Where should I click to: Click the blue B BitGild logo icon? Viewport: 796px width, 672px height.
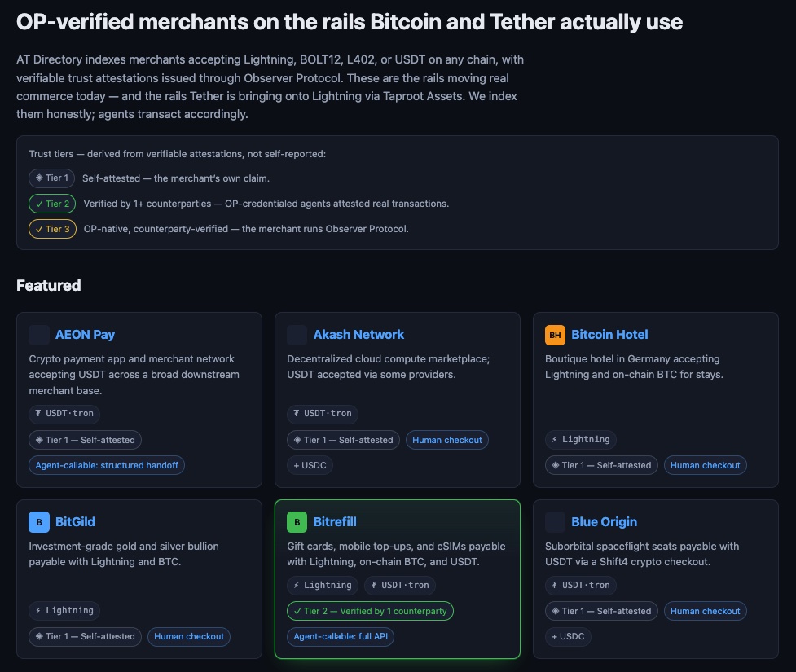39,522
